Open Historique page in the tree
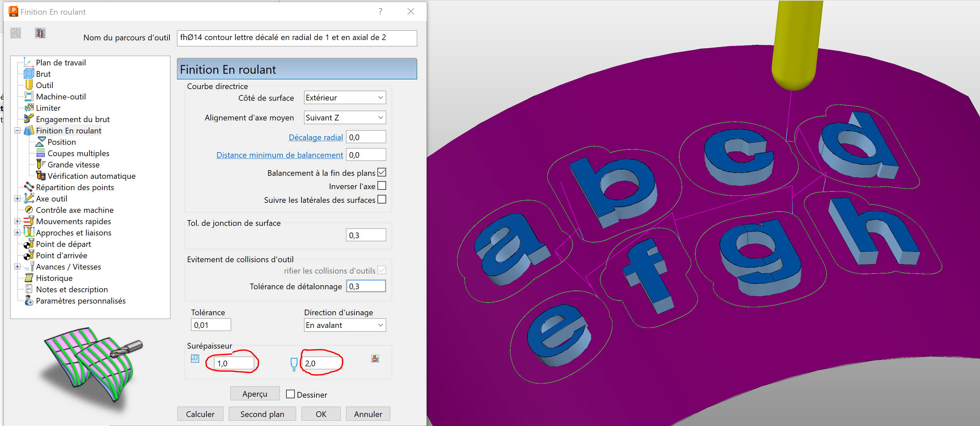This screenshot has height=426, width=980. coord(54,278)
